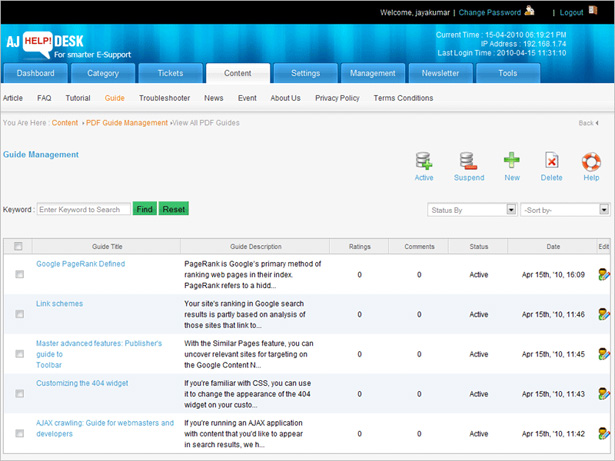Edit the Master advanced features row icon

click(604, 354)
